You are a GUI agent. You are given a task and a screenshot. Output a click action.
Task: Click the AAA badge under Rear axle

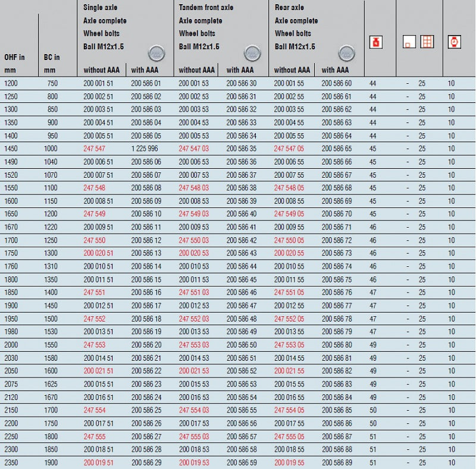pyautogui.click(x=346, y=53)
